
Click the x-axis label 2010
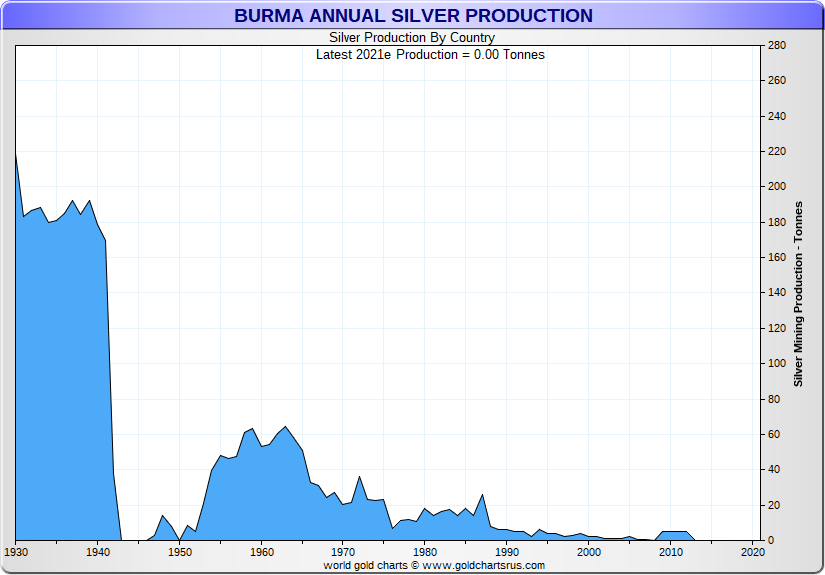670,552
